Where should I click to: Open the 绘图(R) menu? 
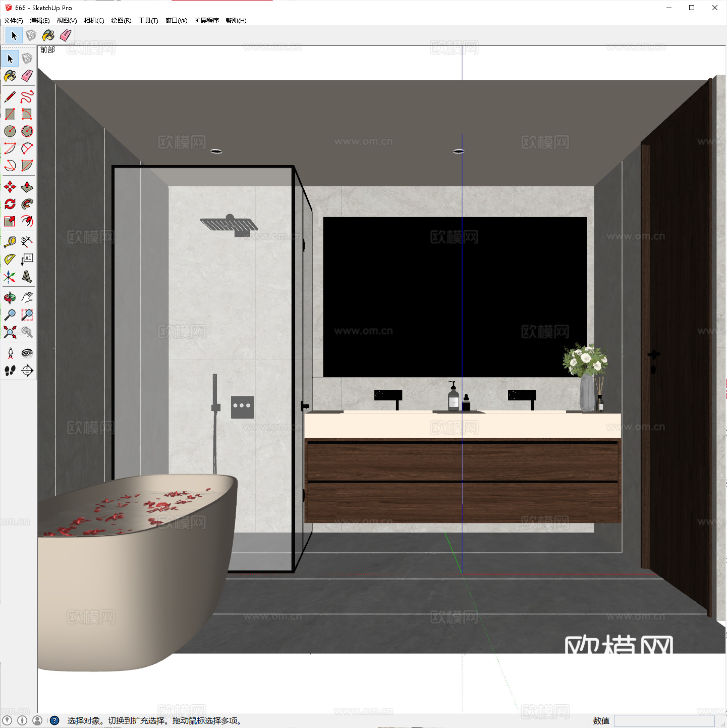pos(121,21)
